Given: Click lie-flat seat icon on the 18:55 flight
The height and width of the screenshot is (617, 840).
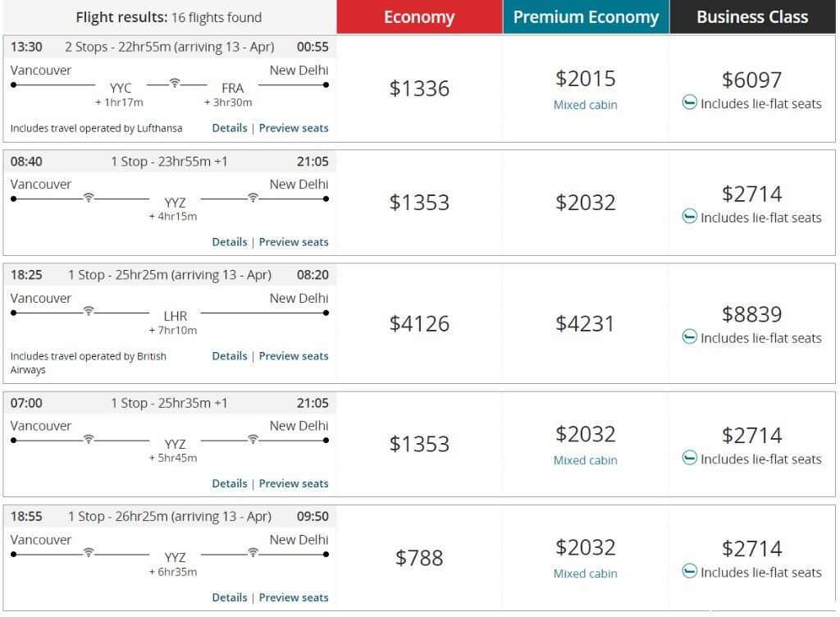Looking at the screenshot, I should coord(689,571).
